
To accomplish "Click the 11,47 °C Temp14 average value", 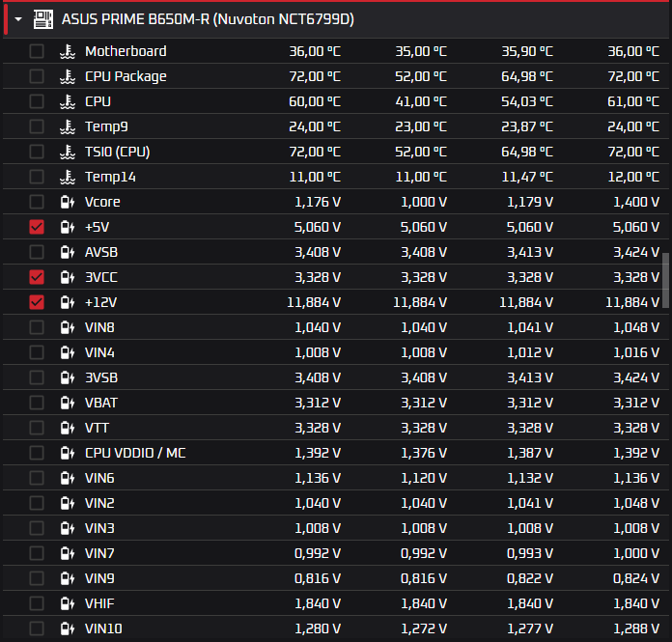I will point(527,177).
